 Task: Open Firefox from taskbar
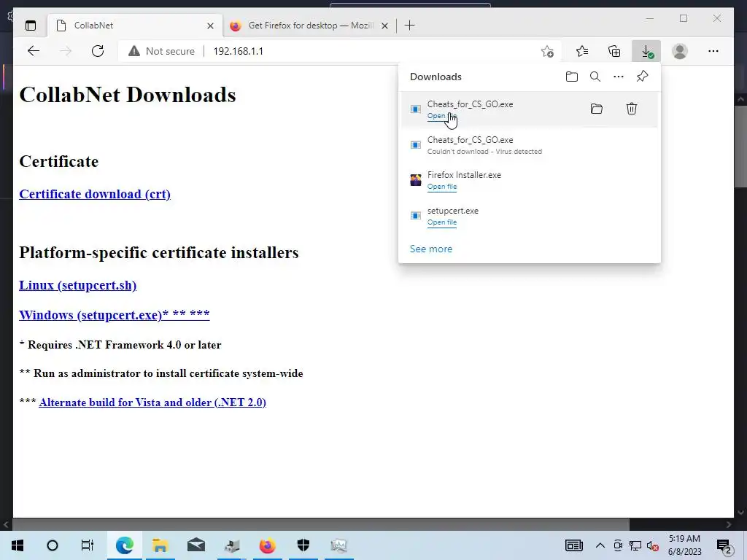267,545
